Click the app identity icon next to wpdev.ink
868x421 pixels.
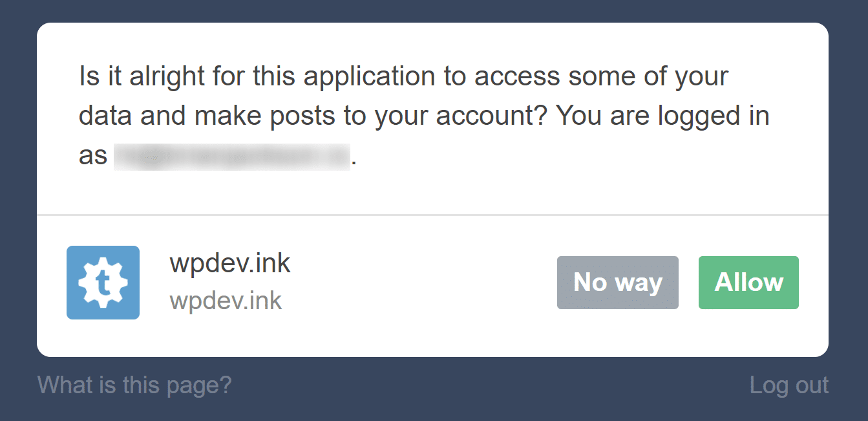pos(103,282)
